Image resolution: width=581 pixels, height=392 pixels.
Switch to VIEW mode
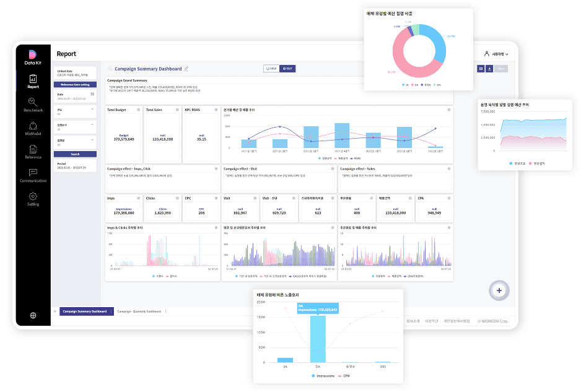[x=271, y=69]
